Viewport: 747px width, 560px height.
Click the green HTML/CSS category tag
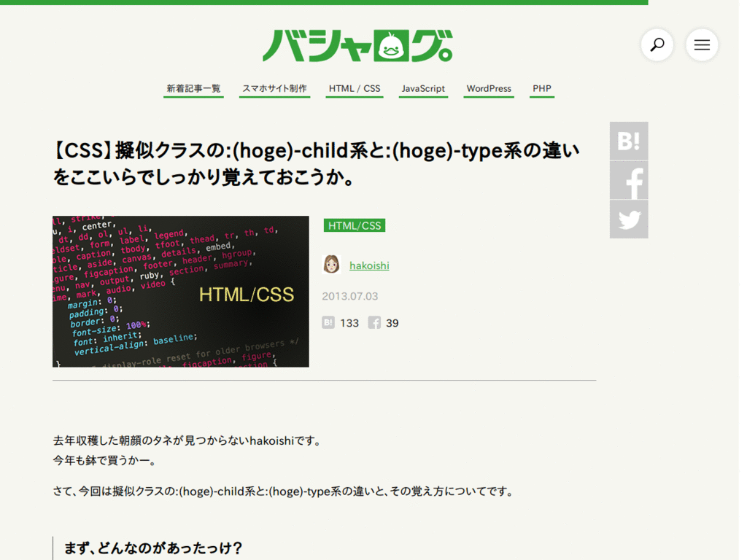coord(355,225)
